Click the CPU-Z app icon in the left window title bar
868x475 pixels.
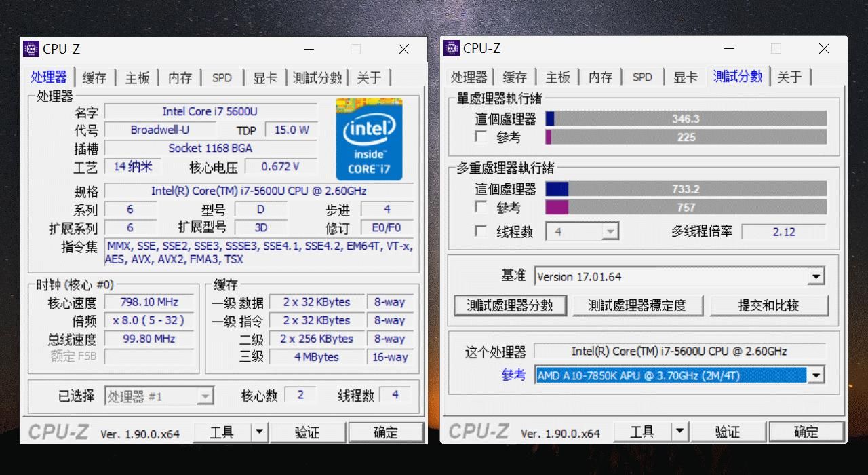[x=31, y=49]
